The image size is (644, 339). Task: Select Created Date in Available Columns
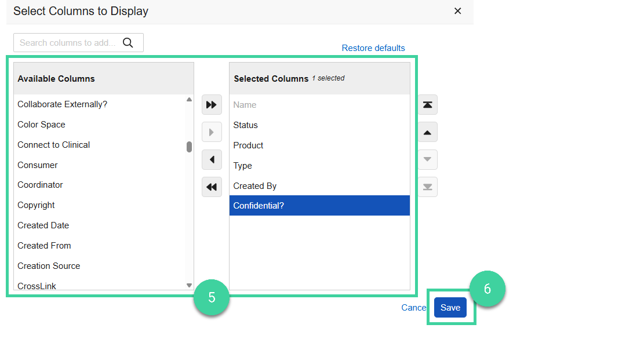point(100,225)
